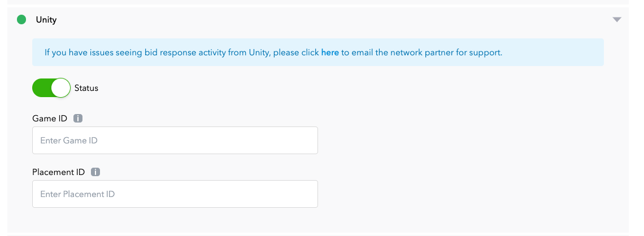644x236 pixels.
Task: Click the green track of the Status switch
Action: (x=41, y=88)
